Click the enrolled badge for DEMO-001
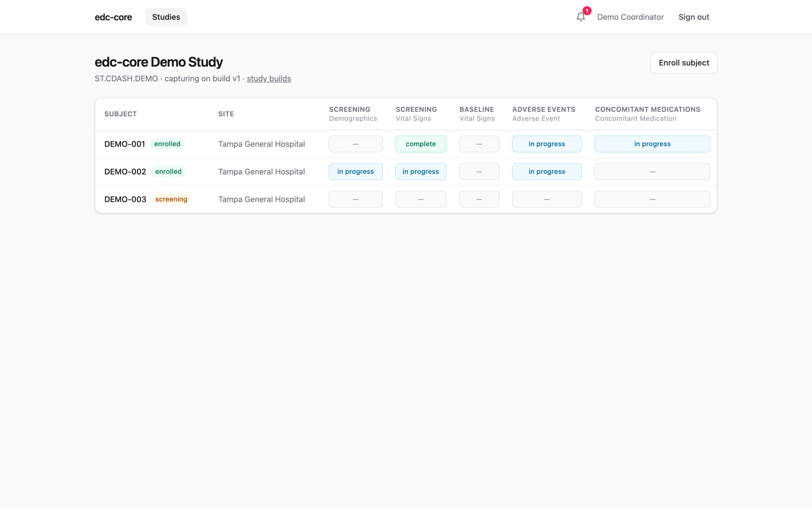This screenshot has height=508, width=812. click(167, 144)
